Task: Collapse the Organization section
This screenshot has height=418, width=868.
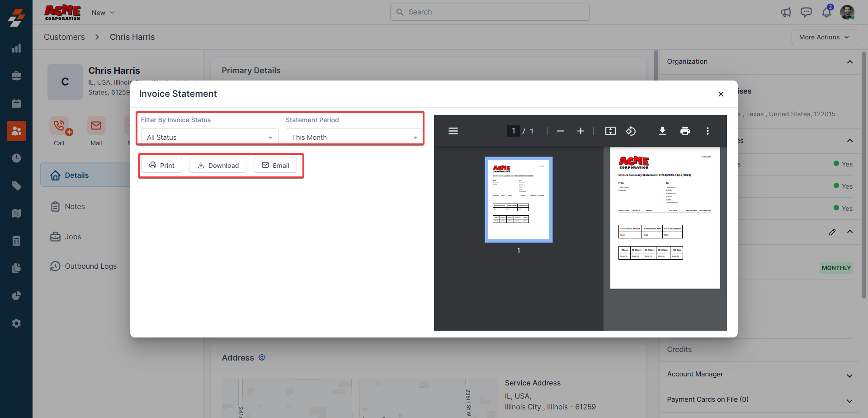Action: tap(850, 62)
